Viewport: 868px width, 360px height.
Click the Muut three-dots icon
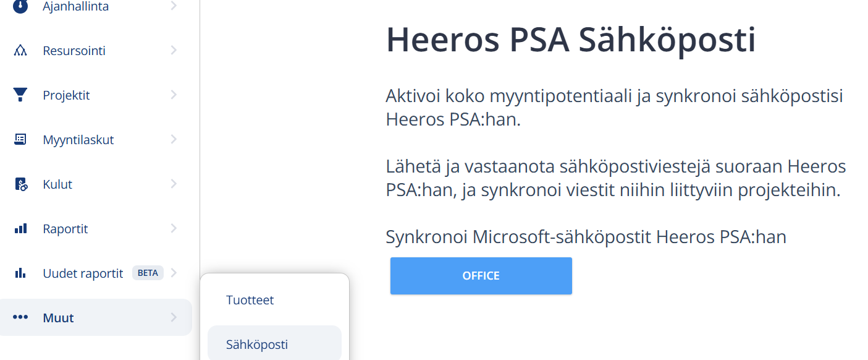[x=20, y=317]
